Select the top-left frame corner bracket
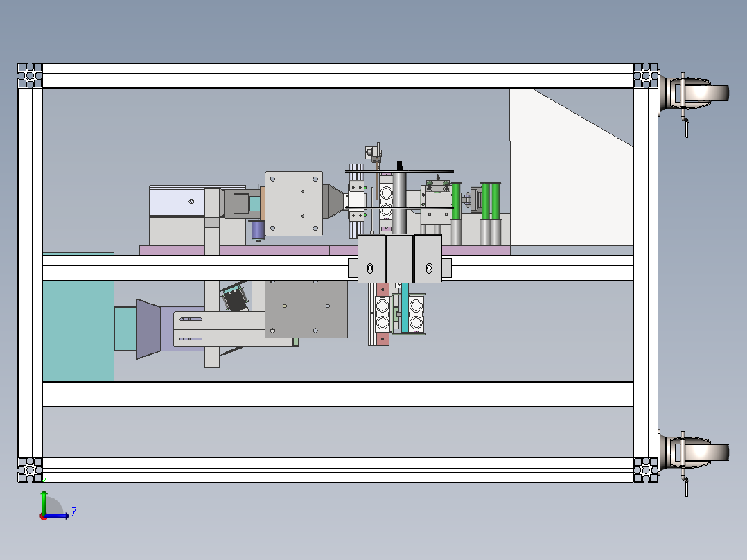The image size is (747, 560). pyautogui.click(x=30, y=76)
